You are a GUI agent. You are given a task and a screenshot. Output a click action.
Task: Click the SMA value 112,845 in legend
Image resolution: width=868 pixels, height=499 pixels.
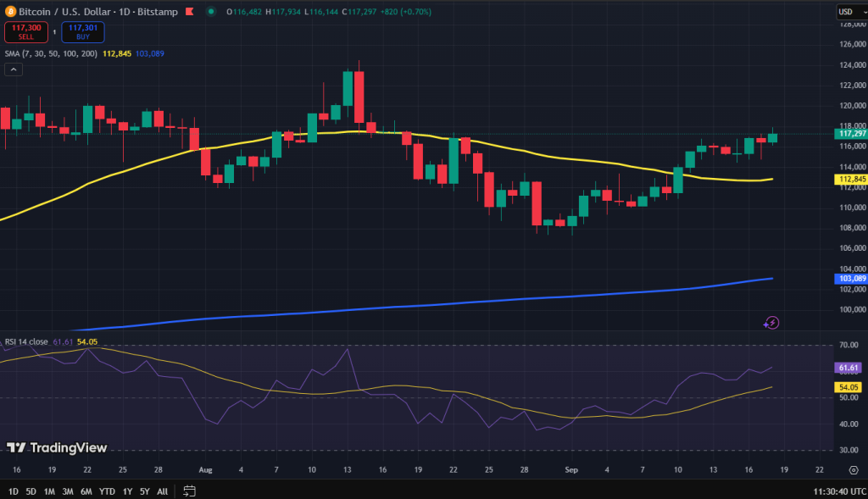pyautogui.click(x=117, y=53)
